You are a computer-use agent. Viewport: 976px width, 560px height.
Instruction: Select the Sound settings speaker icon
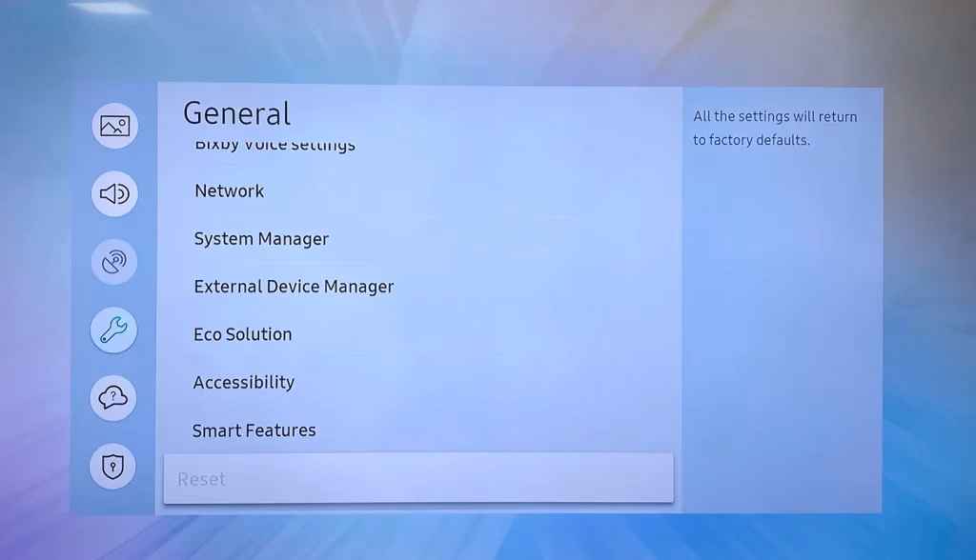113,193
